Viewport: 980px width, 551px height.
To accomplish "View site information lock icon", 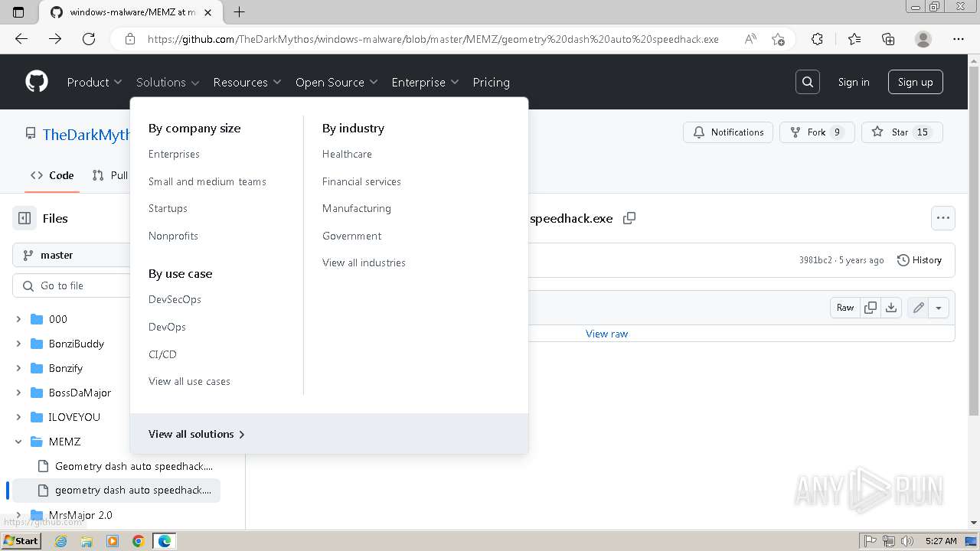I will [130, 39].
